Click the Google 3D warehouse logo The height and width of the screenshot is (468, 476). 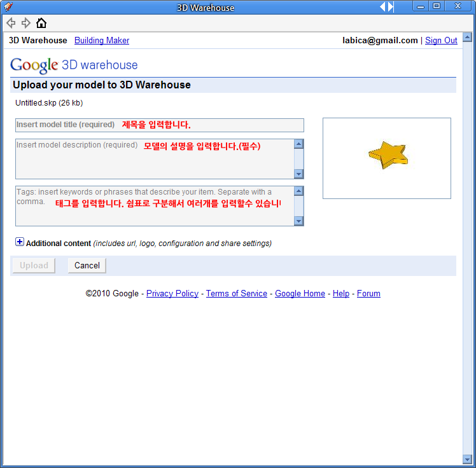(x=74, y=65)
